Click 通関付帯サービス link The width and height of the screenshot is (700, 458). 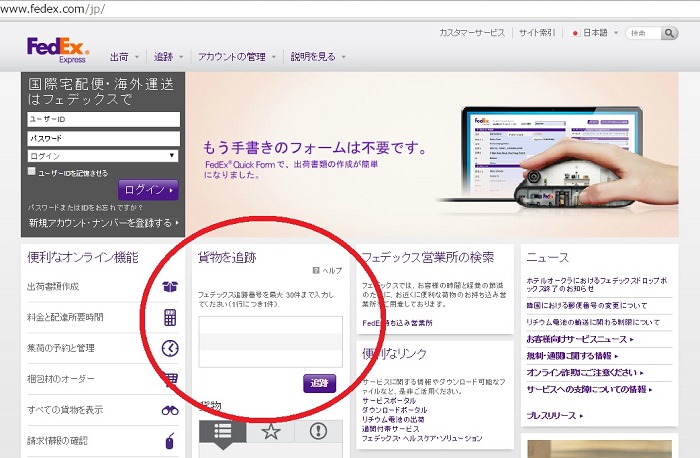pos(391,429)
